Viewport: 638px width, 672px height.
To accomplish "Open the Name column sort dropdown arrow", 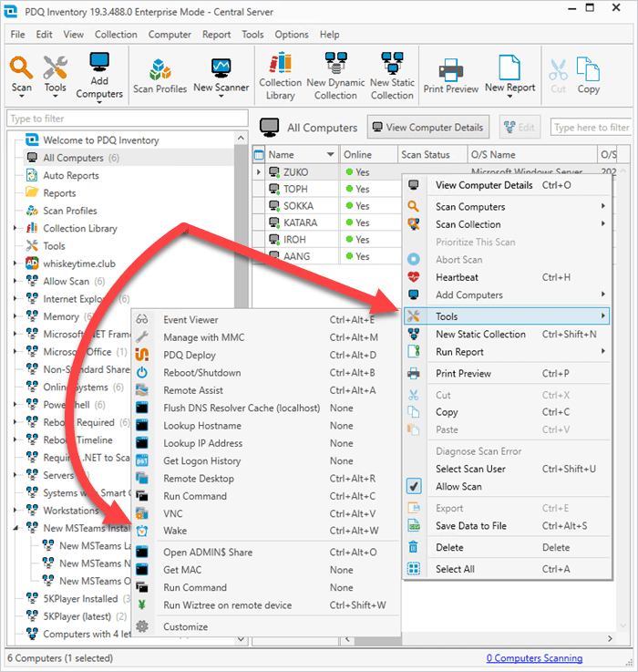I will (330, 155).
